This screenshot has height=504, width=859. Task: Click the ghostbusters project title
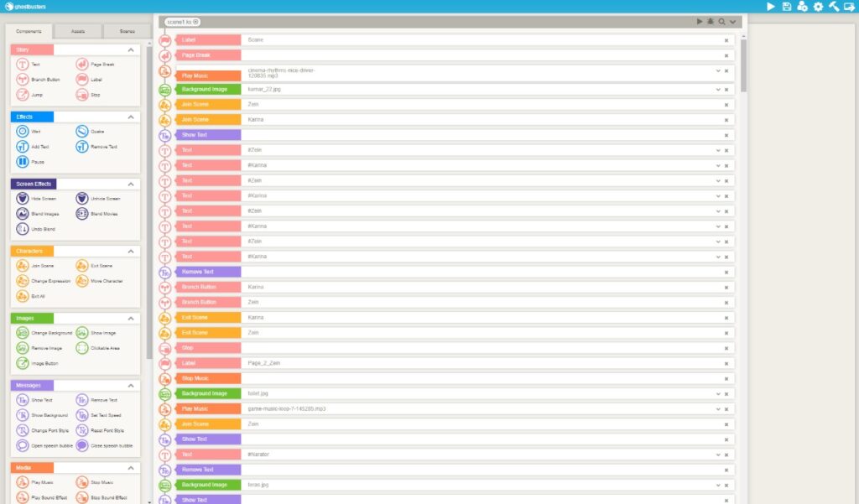coord(30,7)
